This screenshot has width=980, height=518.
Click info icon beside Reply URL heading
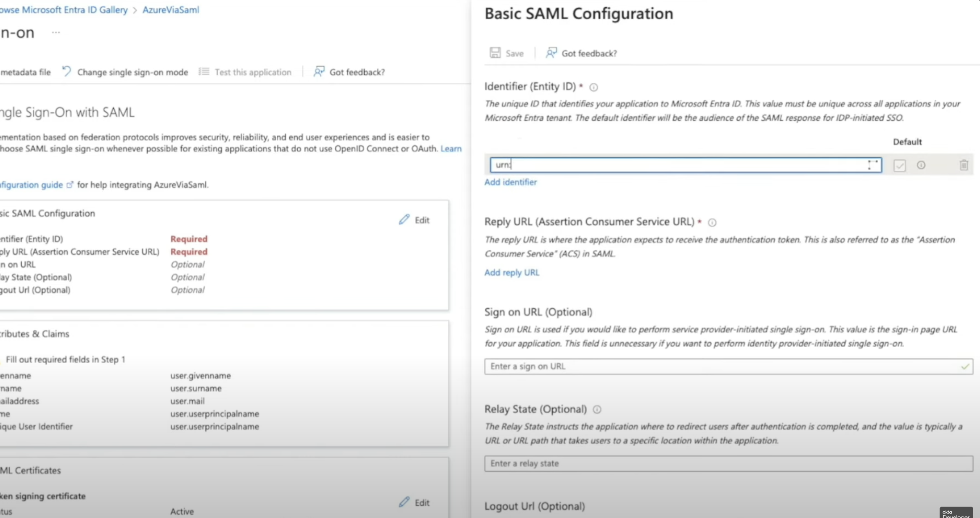click(712, 222)
